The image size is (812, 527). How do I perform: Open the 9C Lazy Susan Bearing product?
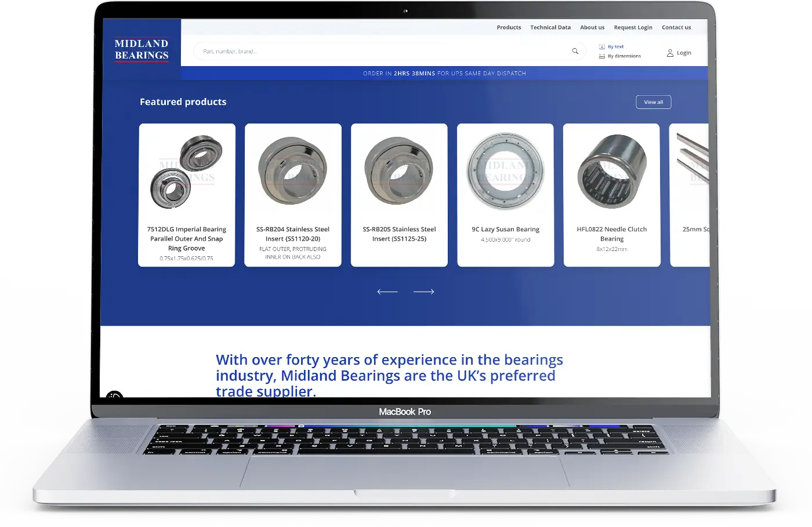[505, 195]
